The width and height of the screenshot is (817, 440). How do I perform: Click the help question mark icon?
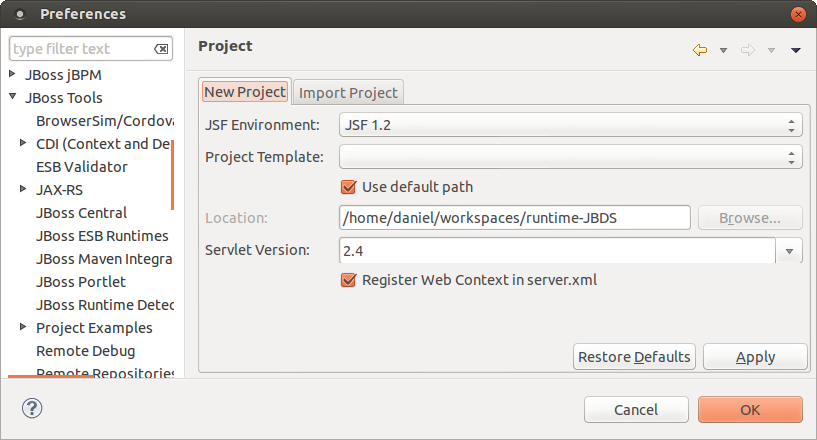point(34,408)
